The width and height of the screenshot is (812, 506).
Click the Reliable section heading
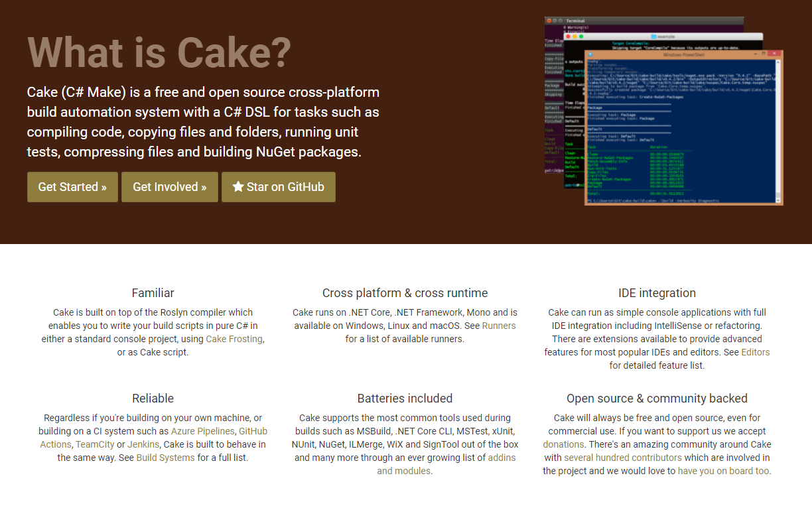tap(153, 398)
